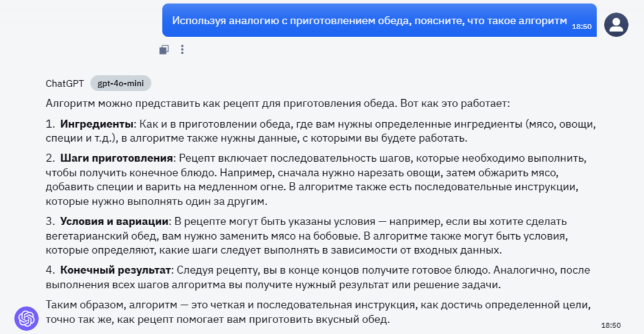Screen dimensions: 644x334
Task: Click the "ChatGPT" sender name
Action: [65, 84]
